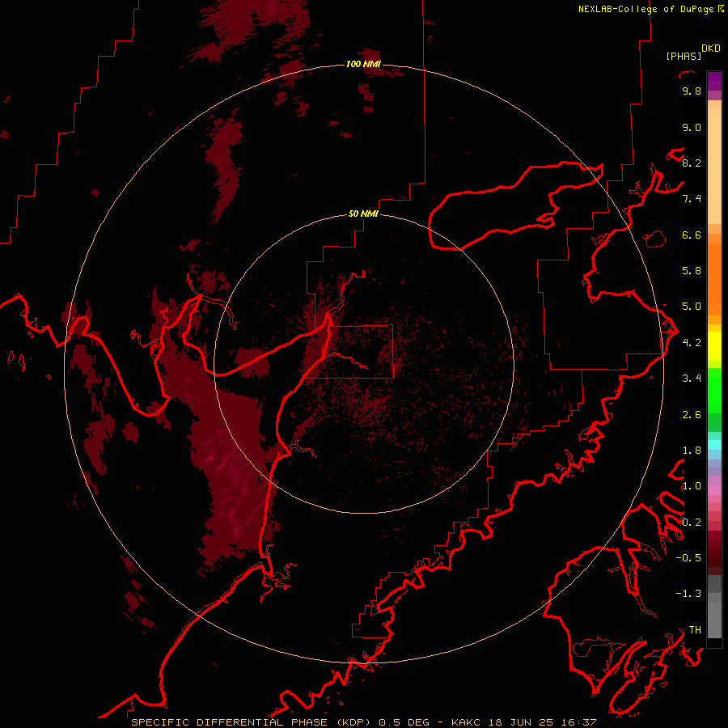Click the 100 NMI range ring label
The image size is (728, 728).
click(363, 64)
